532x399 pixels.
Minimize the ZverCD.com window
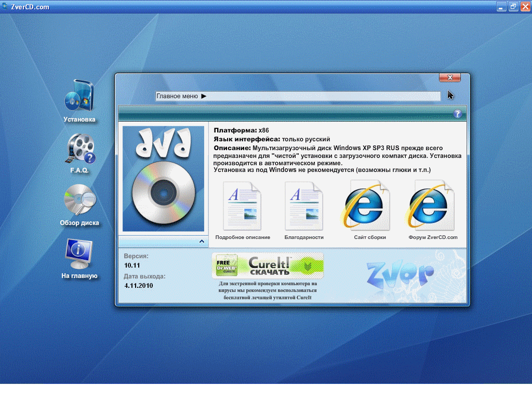[x=501, y=7]
